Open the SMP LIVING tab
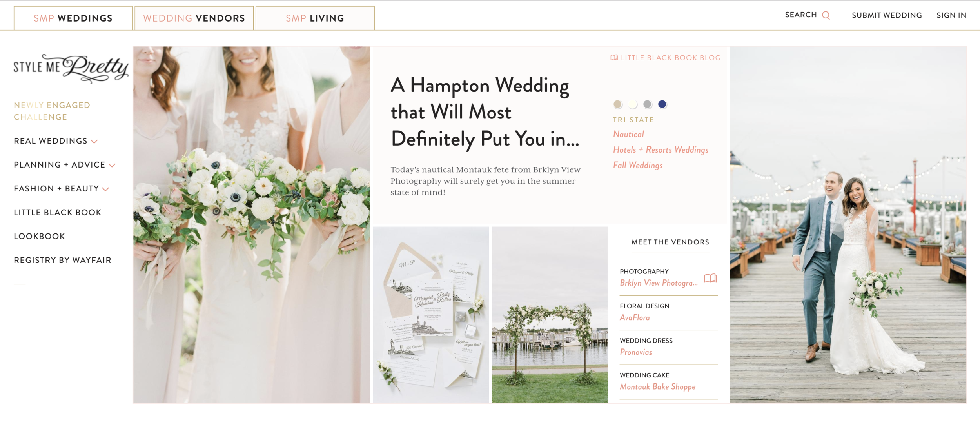This screenshot has height=421, width=980. point(315,18)
